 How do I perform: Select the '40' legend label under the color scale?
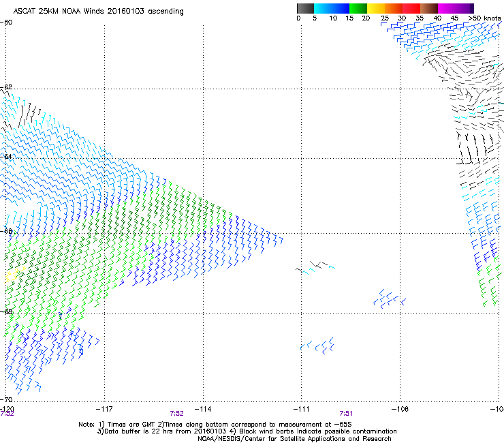pyautogui.click(x=437, y=18)
